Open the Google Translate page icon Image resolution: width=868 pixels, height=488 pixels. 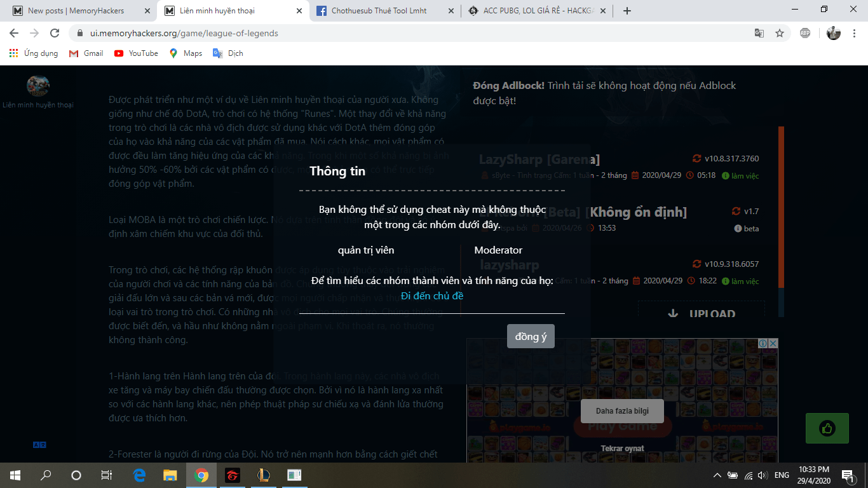(x=759, y=33)
